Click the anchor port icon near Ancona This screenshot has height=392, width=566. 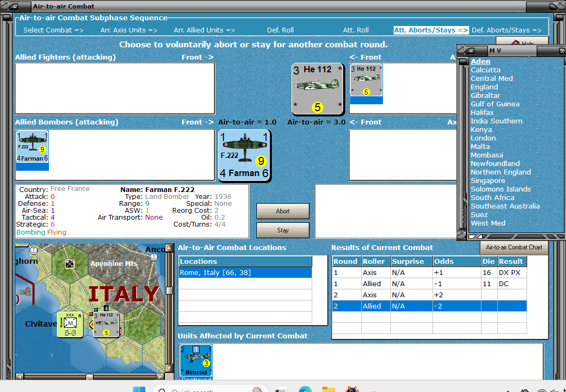(154, 257)
